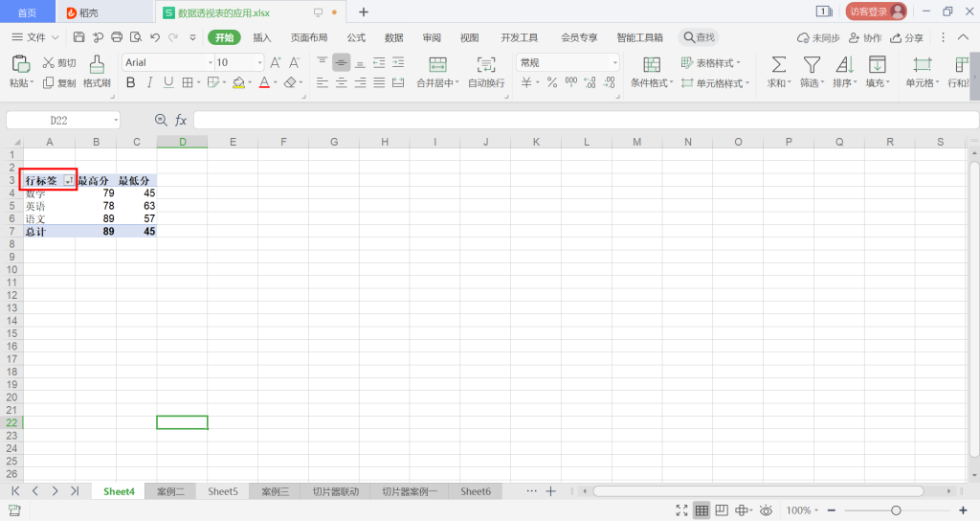Open the number format 常规 dropdown
The image size is (980, 521).
pyautogui.click(x=615, y=62)
